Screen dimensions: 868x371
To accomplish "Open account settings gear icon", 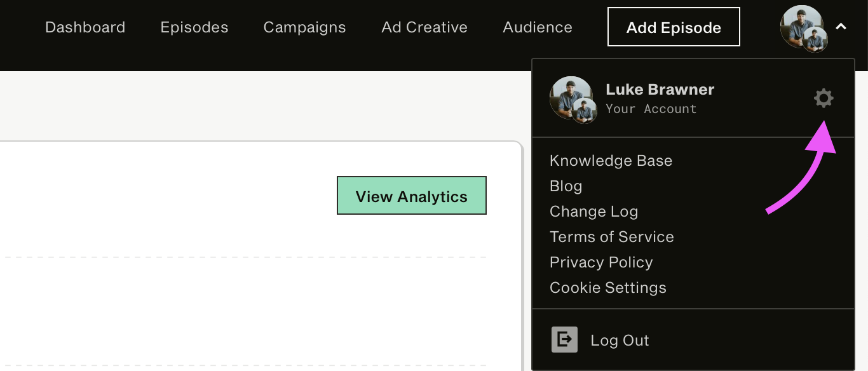I will point(824,98).
